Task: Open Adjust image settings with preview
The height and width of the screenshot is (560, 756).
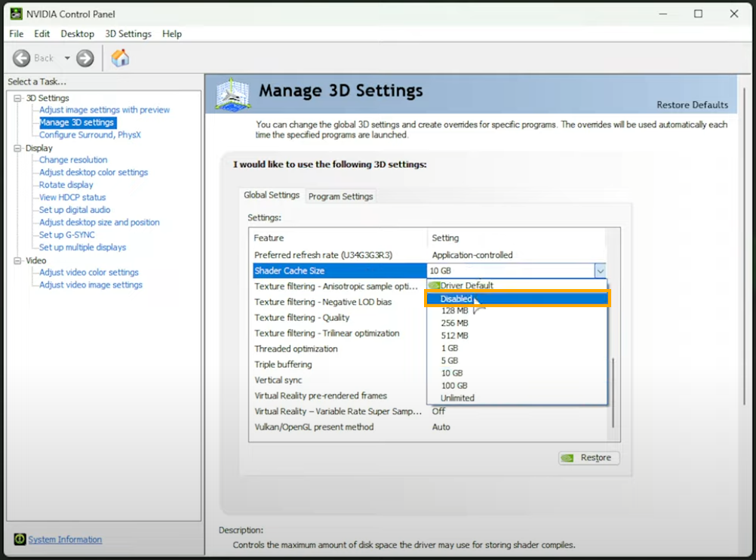Action: 104,110
